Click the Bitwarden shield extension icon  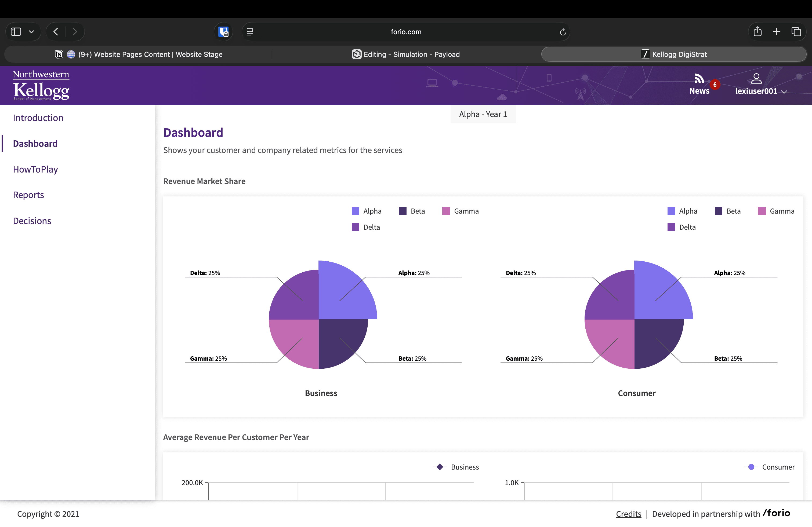[x=223, y=32]
